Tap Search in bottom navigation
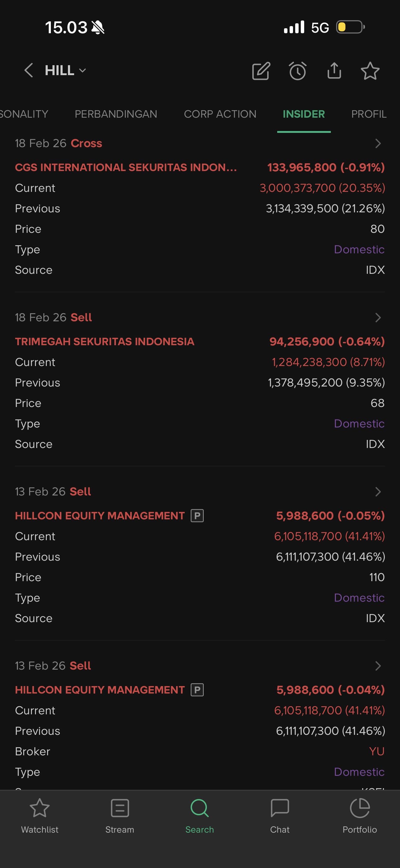This screenshot has height=868, width=400. 200,815
